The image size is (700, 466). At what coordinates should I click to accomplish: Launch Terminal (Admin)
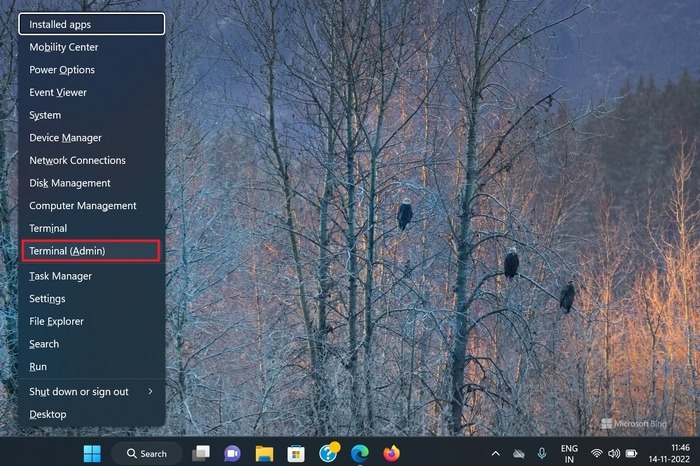point(91,251)
